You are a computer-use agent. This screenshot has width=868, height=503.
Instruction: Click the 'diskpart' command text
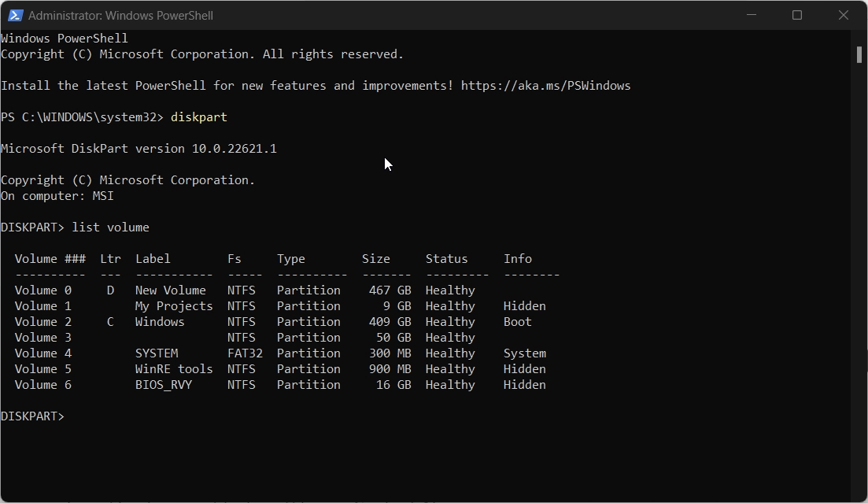199,117
